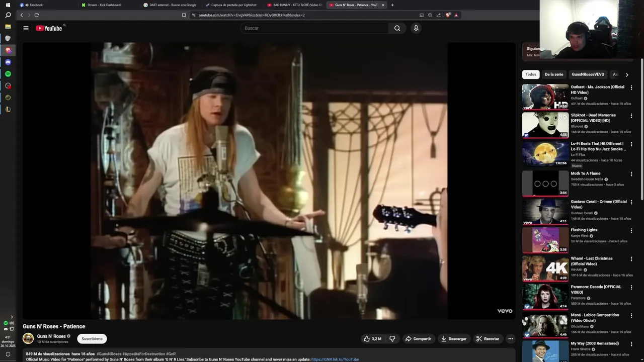
Task: Open the volume icon in the system tray
Action: tap(12, 323)
